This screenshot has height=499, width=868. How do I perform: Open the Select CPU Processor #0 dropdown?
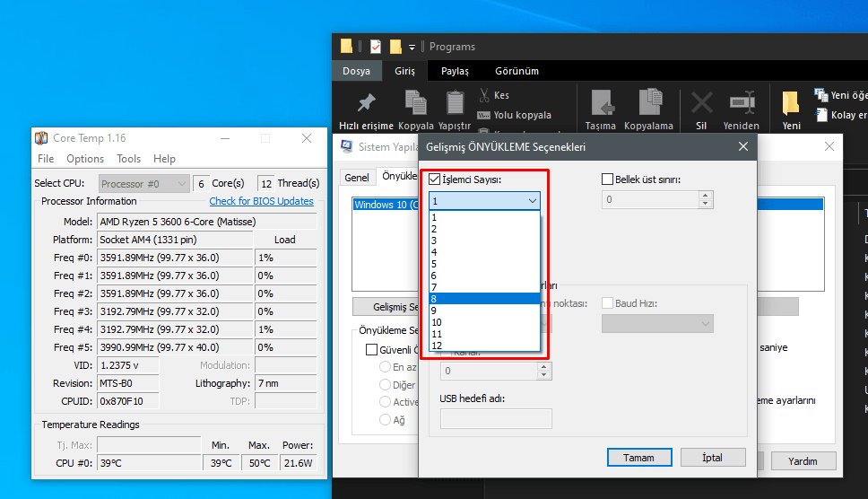pos(144,184)
